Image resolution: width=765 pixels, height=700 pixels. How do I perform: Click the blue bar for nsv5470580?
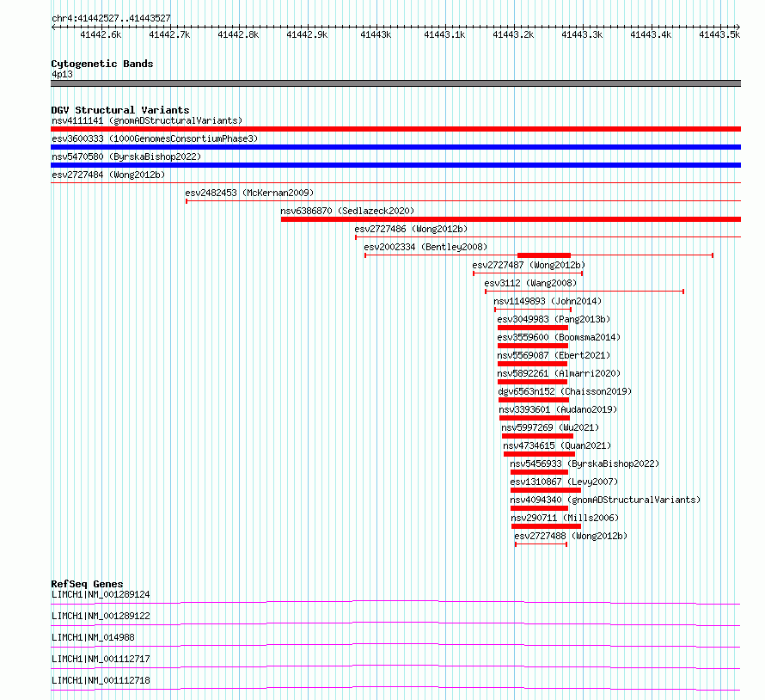(x=395, y=165)
